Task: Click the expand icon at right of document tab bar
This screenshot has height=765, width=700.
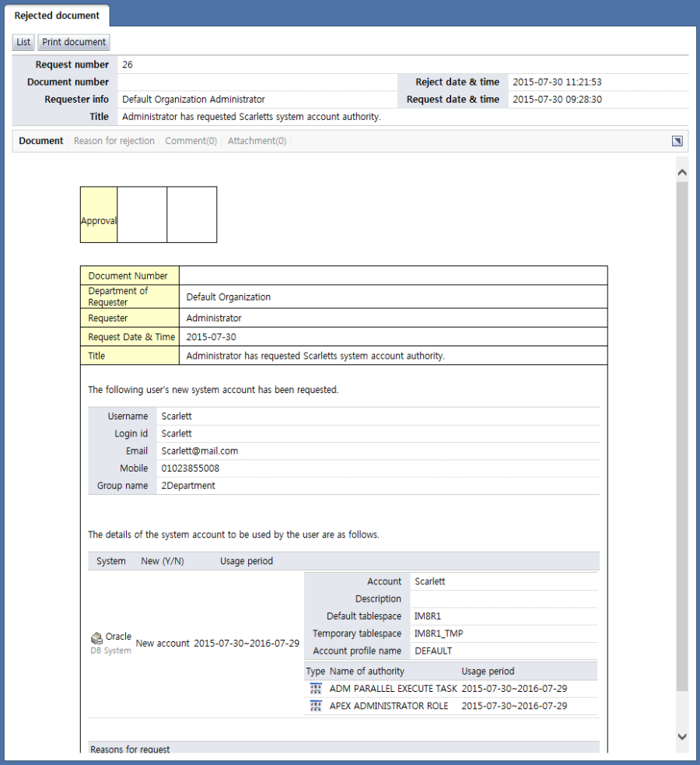Action: pyautogui.click(x=677, y=141)
